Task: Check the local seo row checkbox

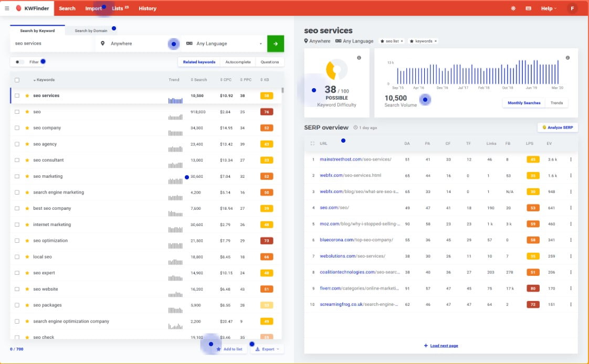Action: point(17,256)
